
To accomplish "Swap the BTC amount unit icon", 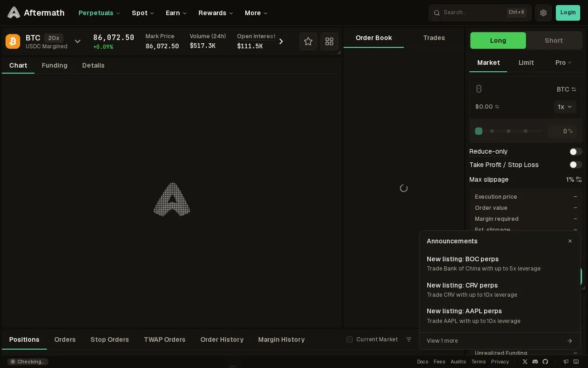I will [x=574, y=89].
